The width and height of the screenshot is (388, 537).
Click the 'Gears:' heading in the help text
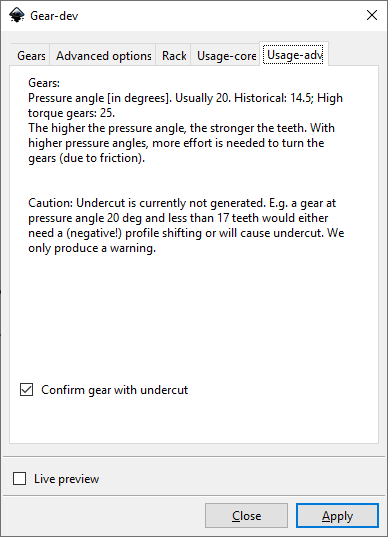tap(44, 83)
